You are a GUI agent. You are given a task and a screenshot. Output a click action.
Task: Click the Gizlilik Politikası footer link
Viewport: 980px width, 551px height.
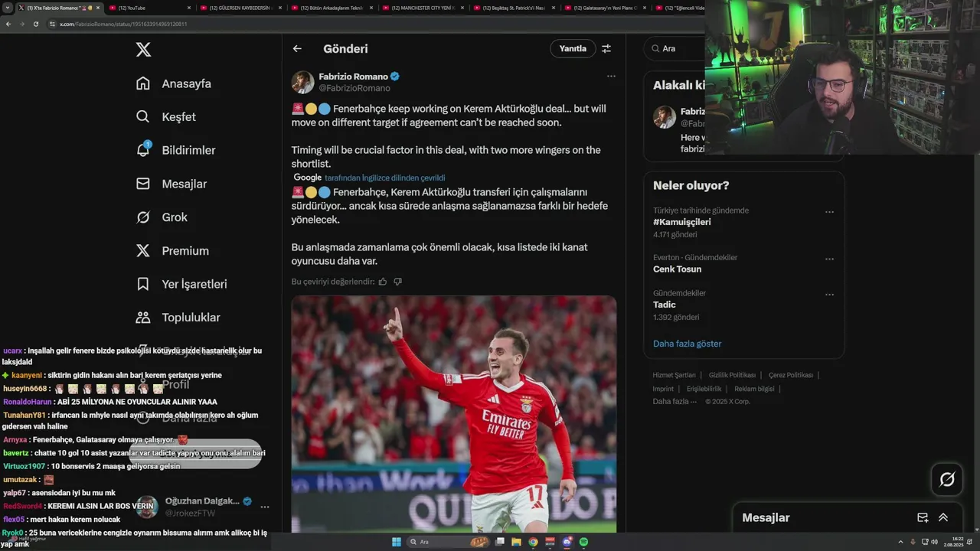click(732, 375)
